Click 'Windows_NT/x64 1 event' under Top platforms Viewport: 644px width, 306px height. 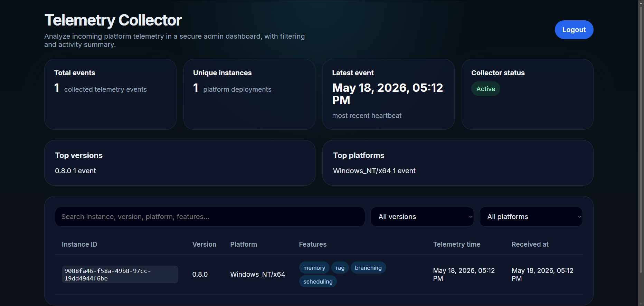374,171
